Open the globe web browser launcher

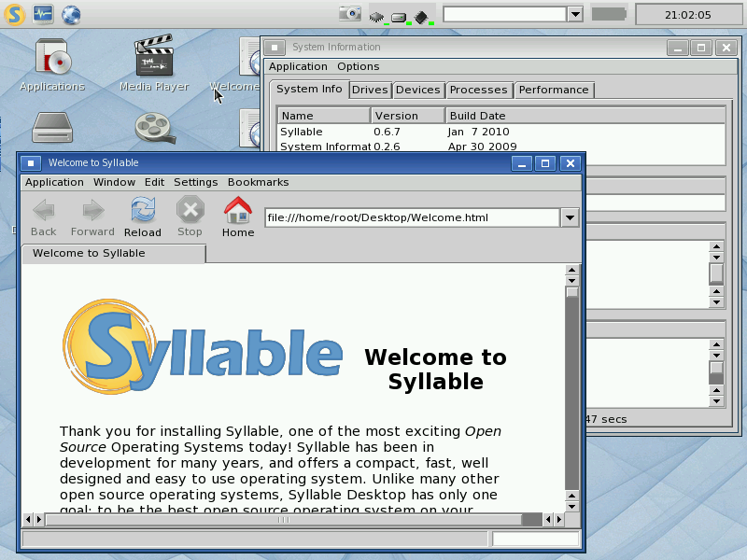point(71,15)
